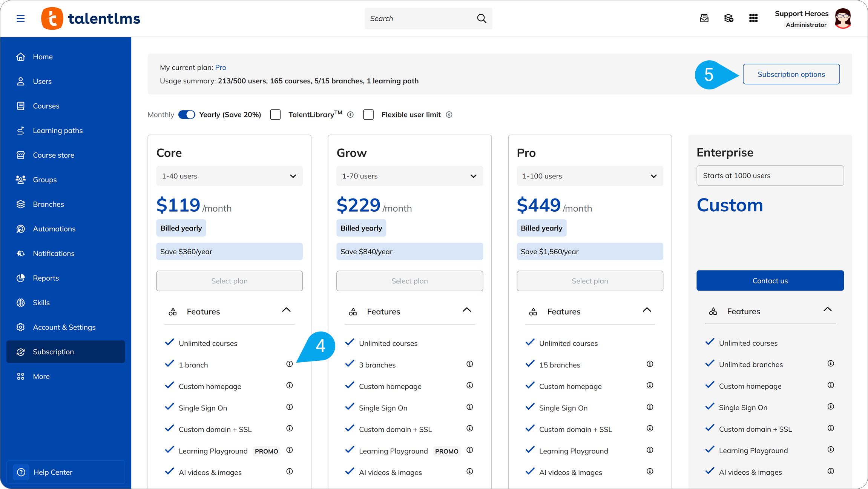868x489 pixels.
Task: Go to Home in sidebar
Action: (66, 57)
